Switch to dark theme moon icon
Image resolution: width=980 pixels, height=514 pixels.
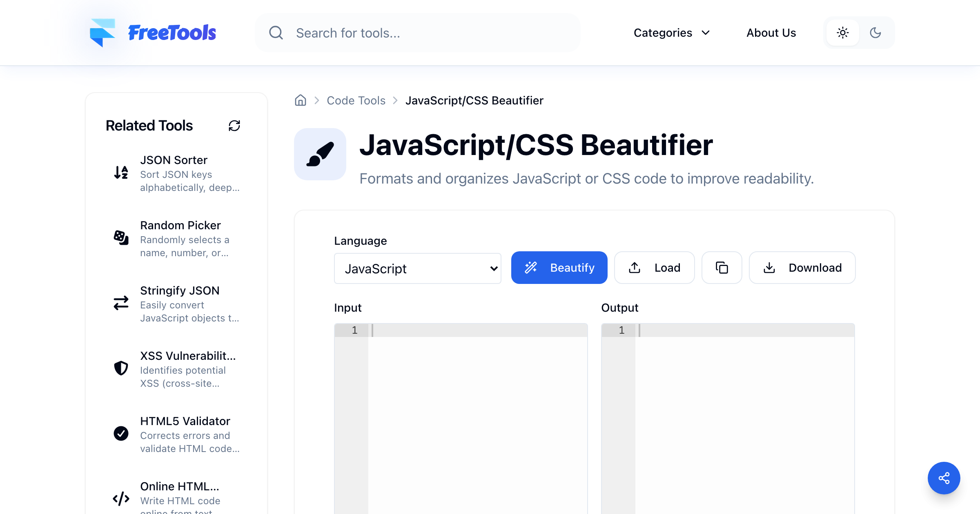875,33
